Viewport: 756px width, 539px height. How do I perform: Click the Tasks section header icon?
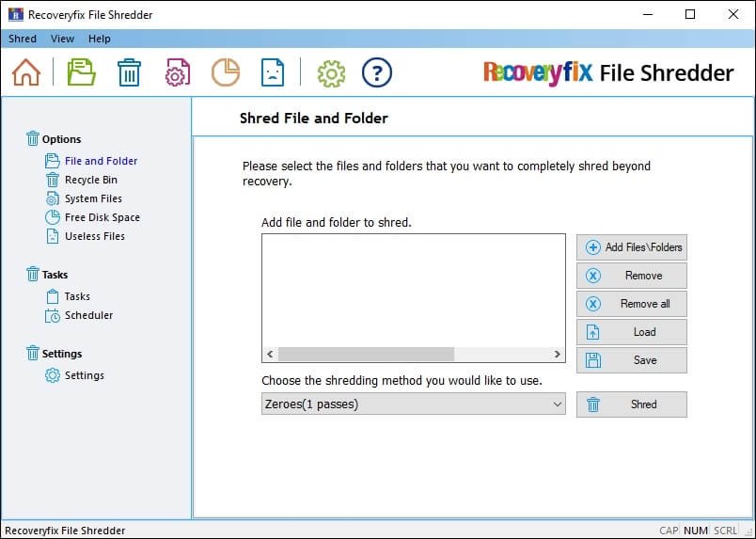[x=32, y=274]
